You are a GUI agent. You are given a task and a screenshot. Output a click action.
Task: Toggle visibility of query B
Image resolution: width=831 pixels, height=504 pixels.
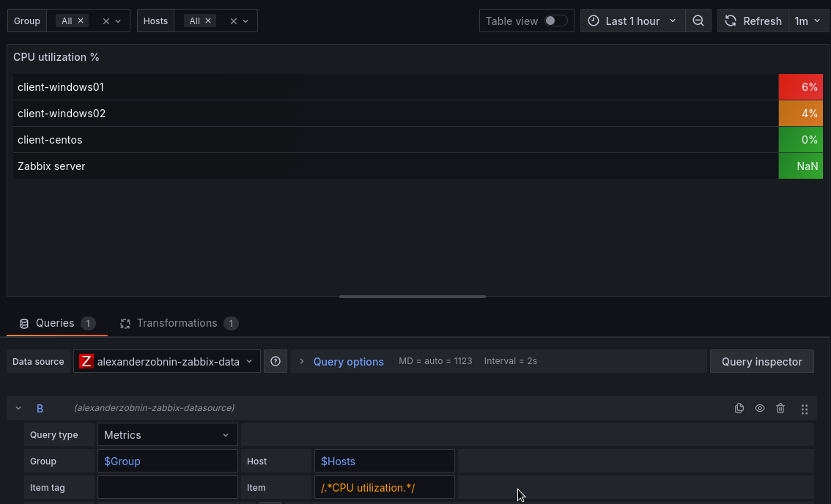pyautogui.click(x=760, y=408)
